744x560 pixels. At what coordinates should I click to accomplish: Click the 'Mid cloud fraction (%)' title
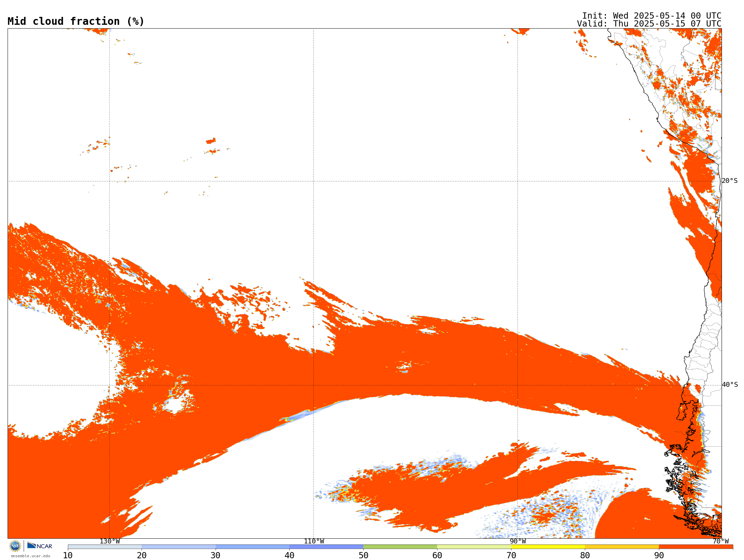coord(76,21)
